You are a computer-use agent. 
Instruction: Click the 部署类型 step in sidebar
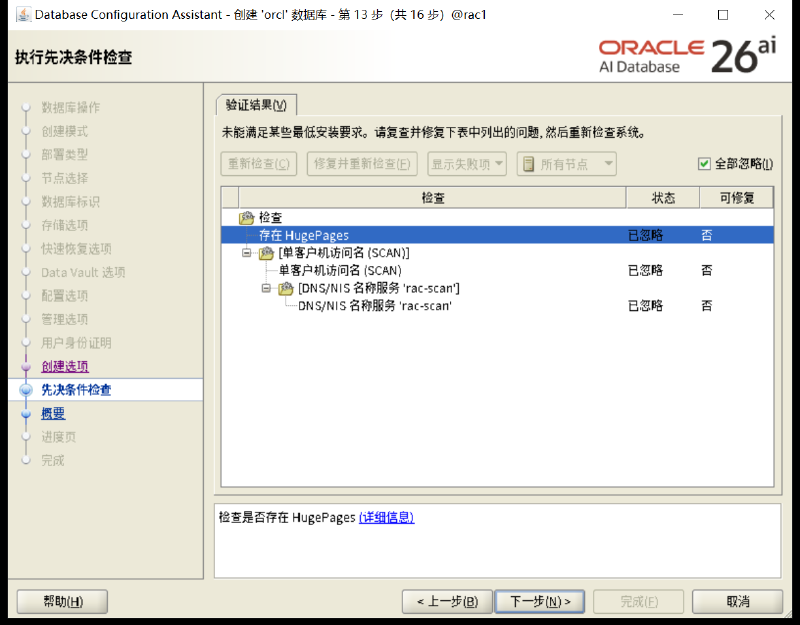coord(64,155)
